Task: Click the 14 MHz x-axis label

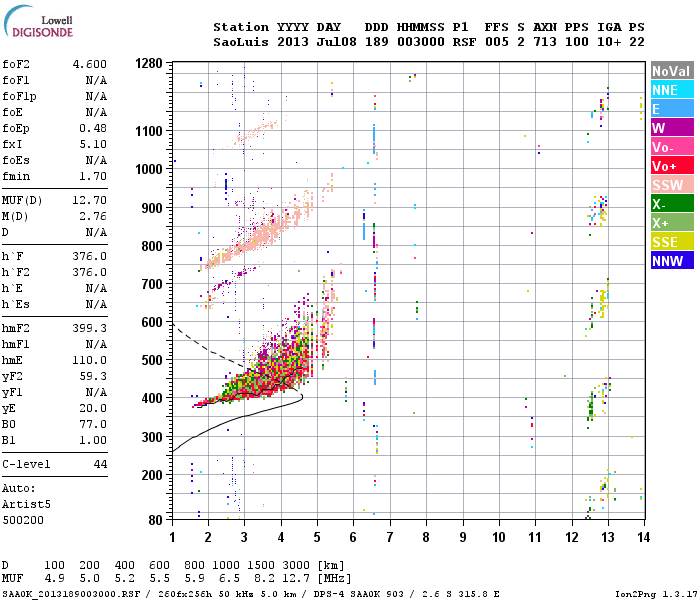Action: 643,537
